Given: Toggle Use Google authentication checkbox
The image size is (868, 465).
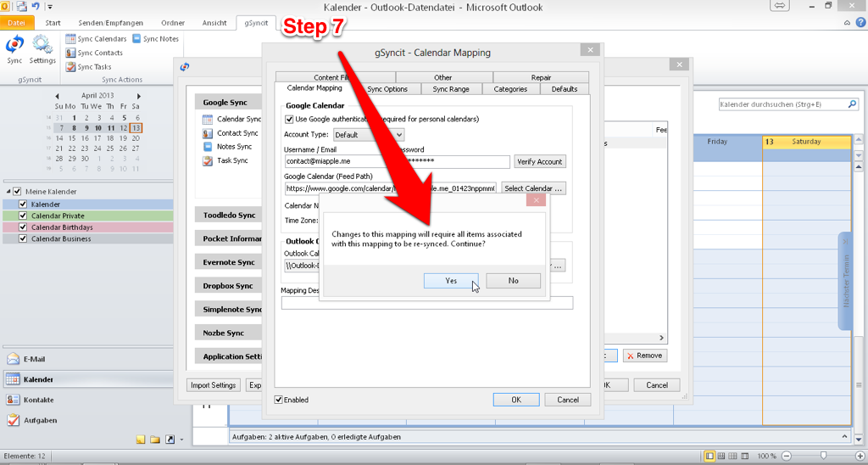Looking at the screenshot, I should [290, 120].
